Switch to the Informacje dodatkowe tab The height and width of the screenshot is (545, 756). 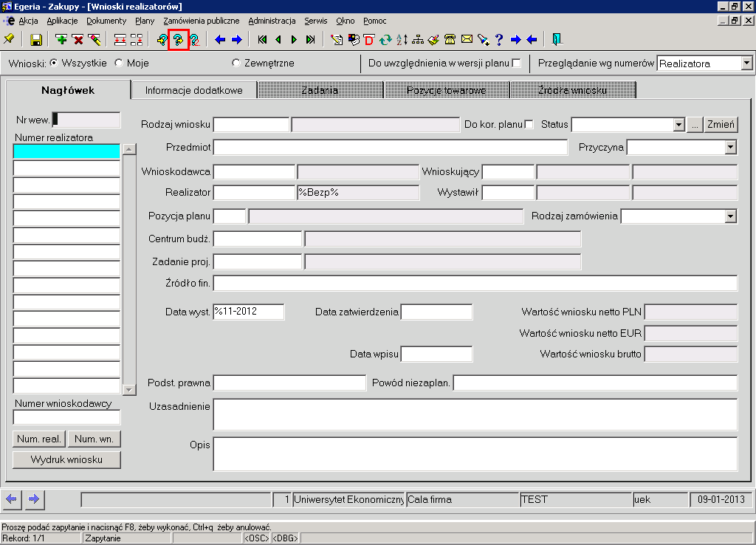point(194,90)
